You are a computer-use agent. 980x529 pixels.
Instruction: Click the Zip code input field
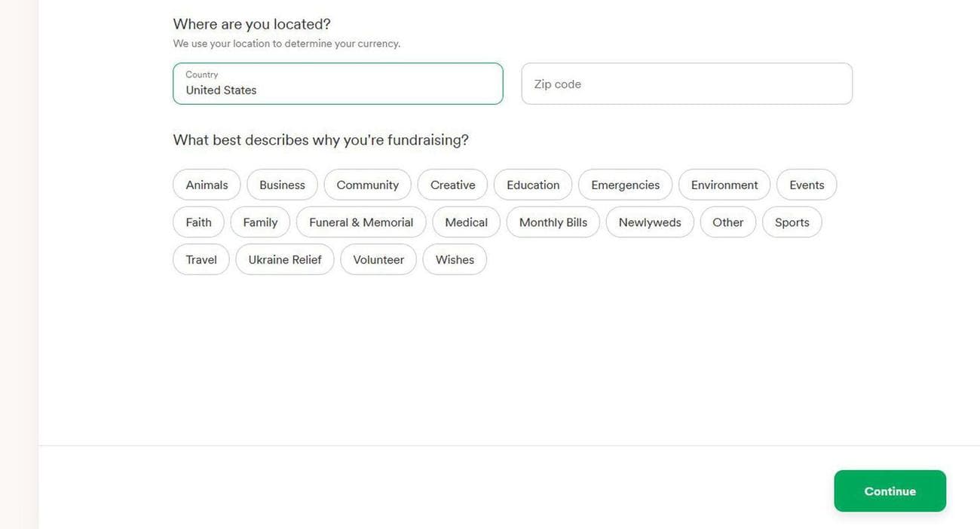click(x=686, y=84)
